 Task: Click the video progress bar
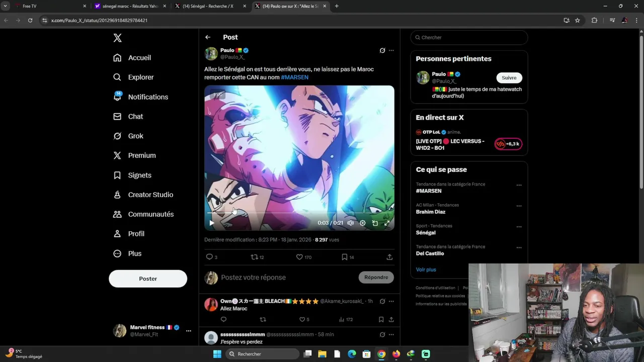[299, 213]
